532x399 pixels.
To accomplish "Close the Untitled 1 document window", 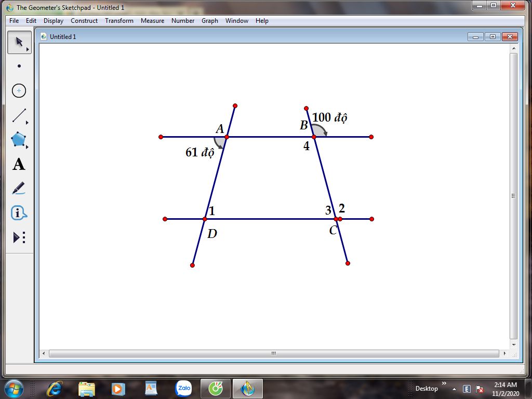I will coord(510,37).
